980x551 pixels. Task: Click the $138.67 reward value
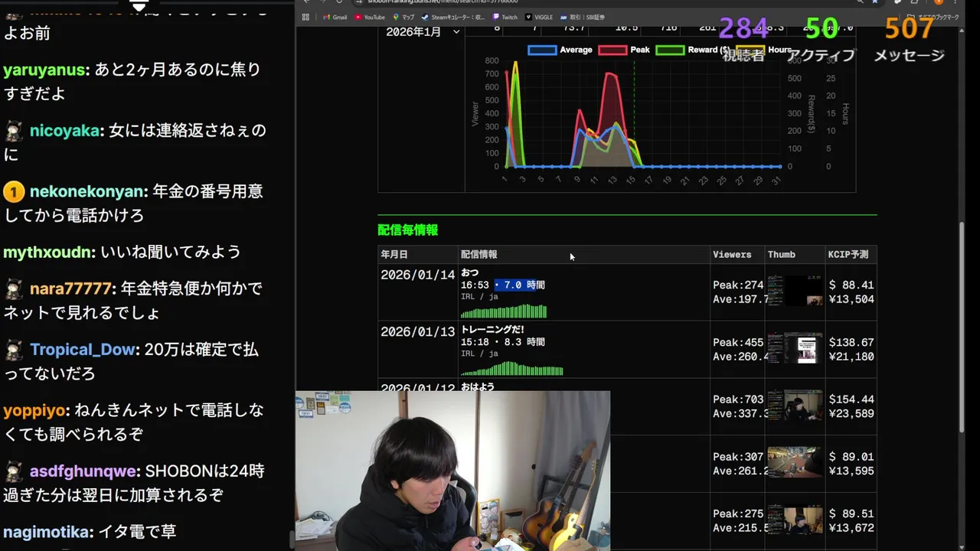tap(851, 342)
